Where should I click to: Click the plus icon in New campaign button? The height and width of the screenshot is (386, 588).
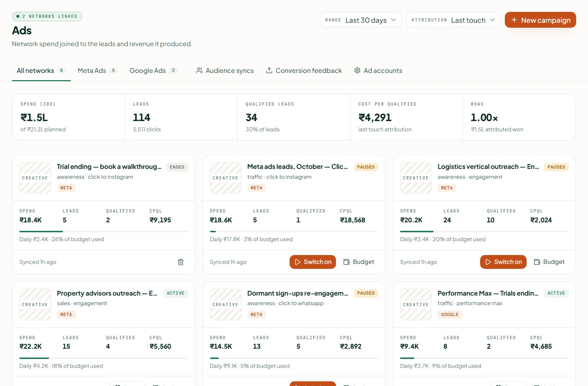point(514,20)
